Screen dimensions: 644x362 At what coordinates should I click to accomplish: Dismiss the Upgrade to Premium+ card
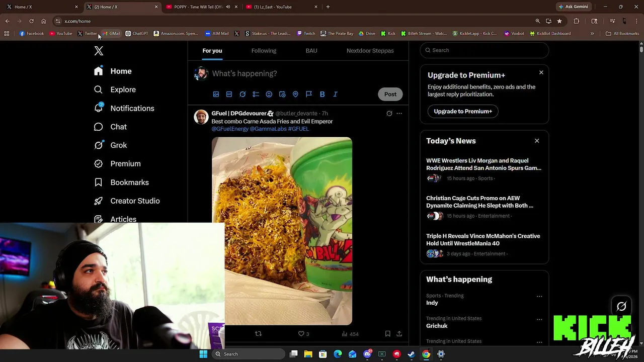click(x=541, y=72)
